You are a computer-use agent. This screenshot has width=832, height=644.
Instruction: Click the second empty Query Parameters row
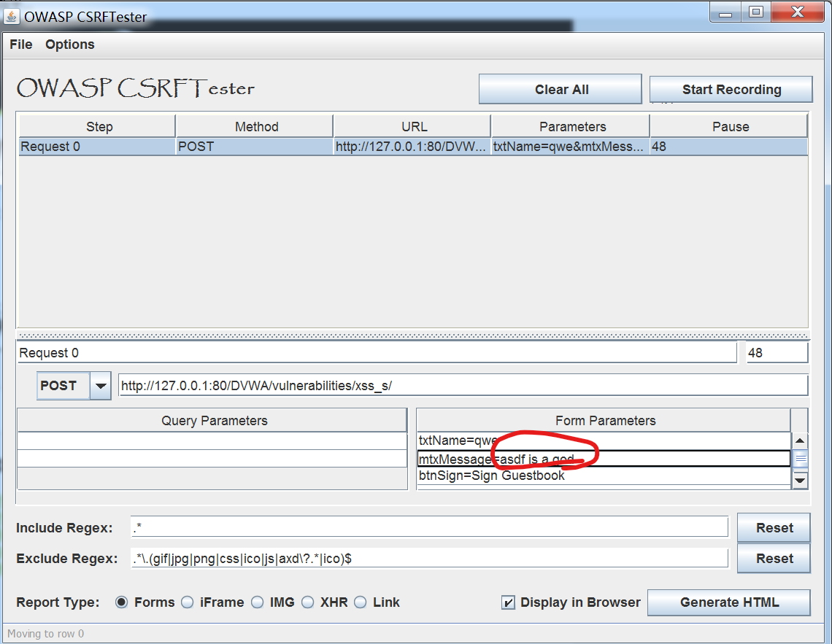click(x=212, y=459)
